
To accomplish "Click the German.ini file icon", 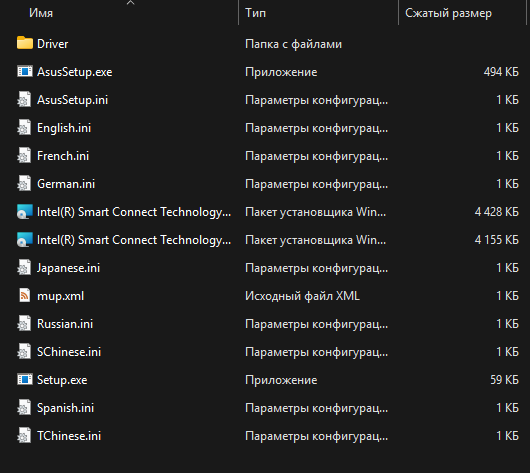I will [x=24, y=184].
